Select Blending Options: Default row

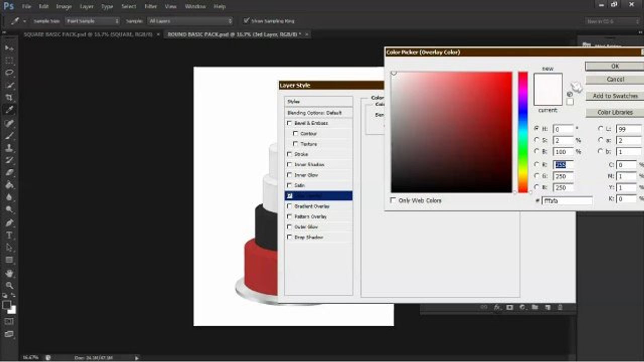pyautogui.click(x=318, y=113)
